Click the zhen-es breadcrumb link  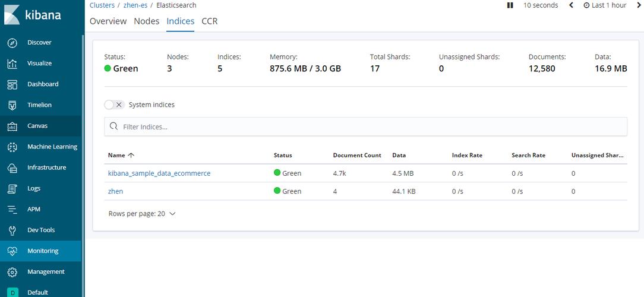(x=135, y=5)
